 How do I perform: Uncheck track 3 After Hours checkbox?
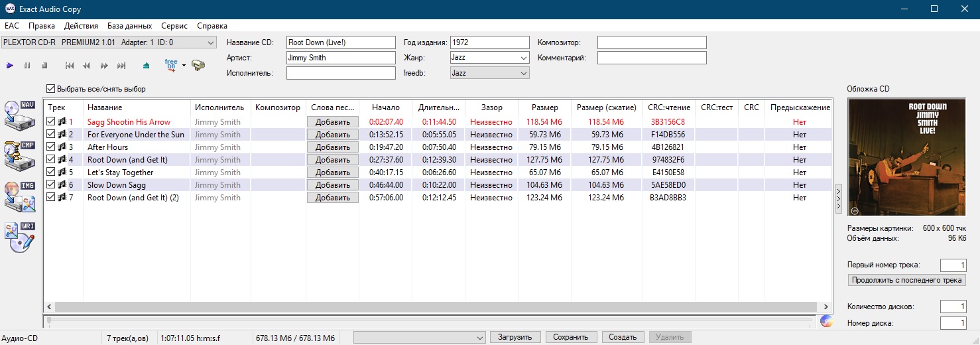(51, 147)
